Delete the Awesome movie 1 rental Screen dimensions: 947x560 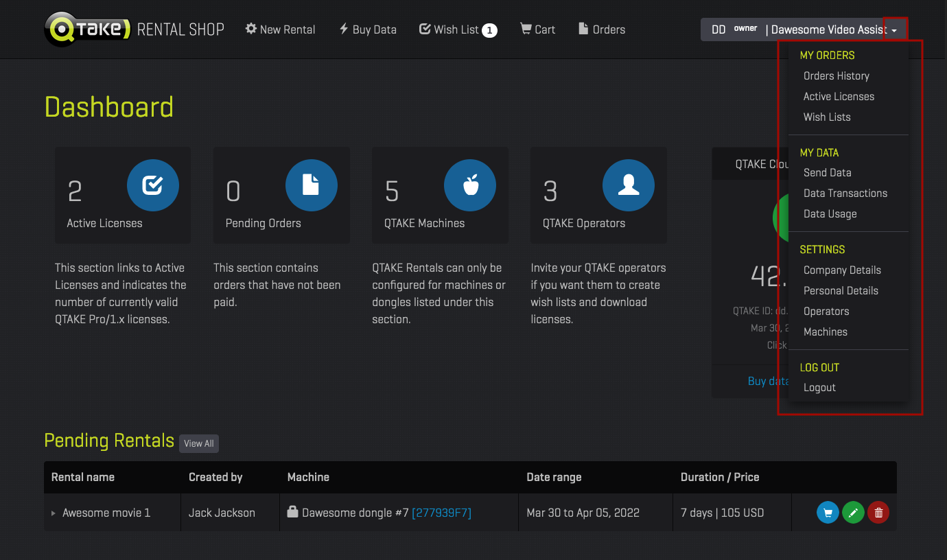(878, 513)
